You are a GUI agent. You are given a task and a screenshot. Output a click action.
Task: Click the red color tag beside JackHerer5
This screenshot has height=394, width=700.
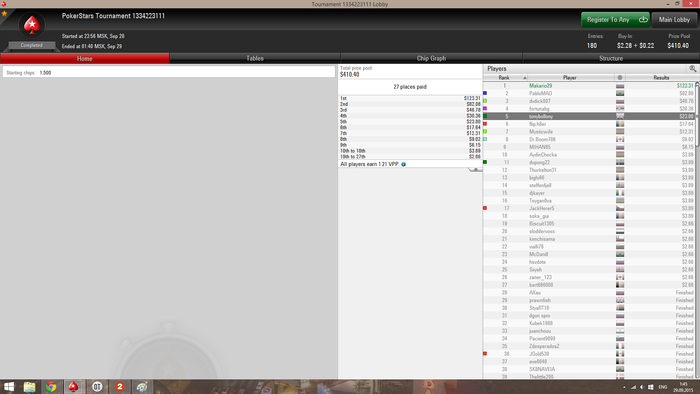point(485,208)
